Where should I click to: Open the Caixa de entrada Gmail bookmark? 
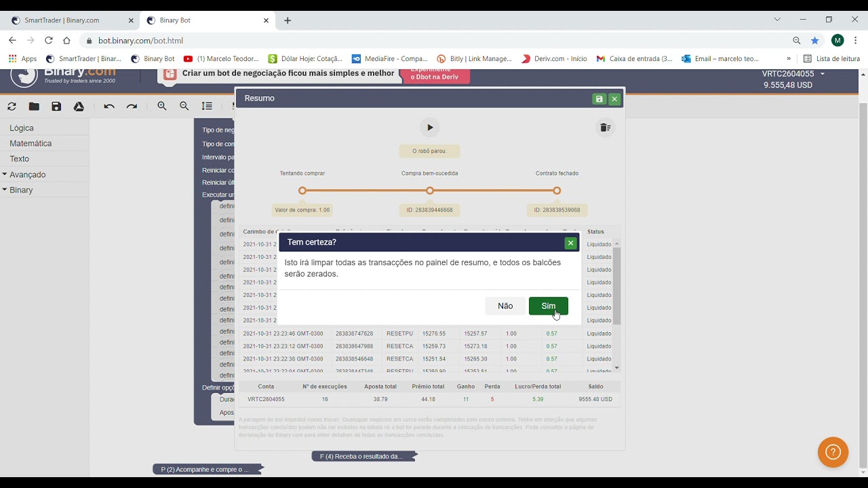click(x=635, y=59)
